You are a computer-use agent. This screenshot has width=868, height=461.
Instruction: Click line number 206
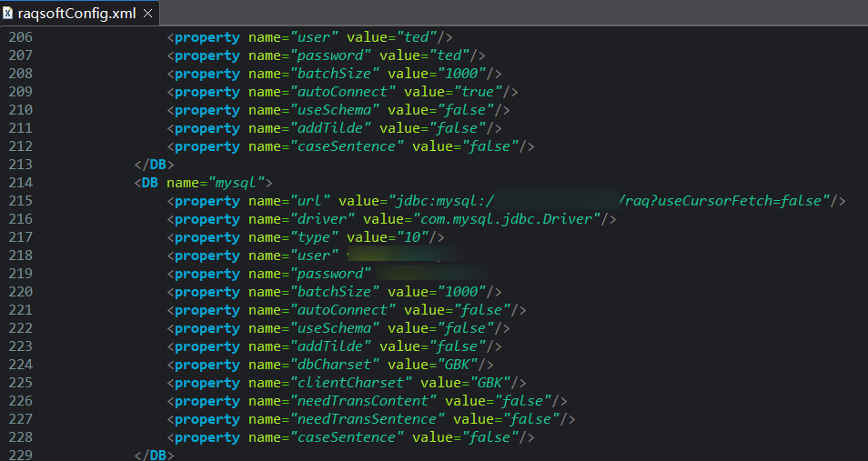(x=21, y=37)
